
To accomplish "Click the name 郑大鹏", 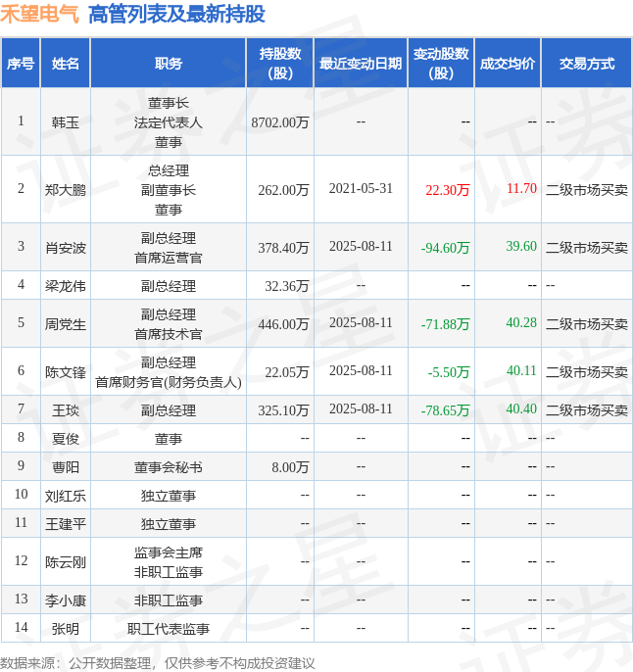I will pos(65,190).
